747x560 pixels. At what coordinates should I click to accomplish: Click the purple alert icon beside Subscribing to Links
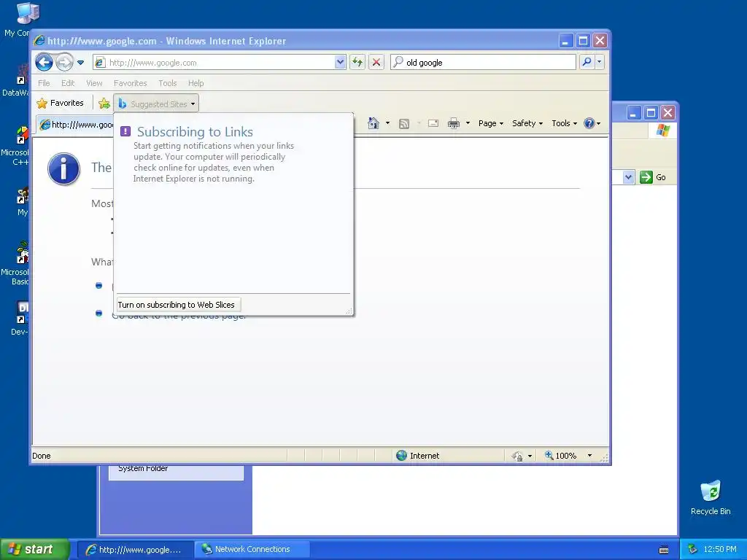pyautogui.click(x=125, y=131)
